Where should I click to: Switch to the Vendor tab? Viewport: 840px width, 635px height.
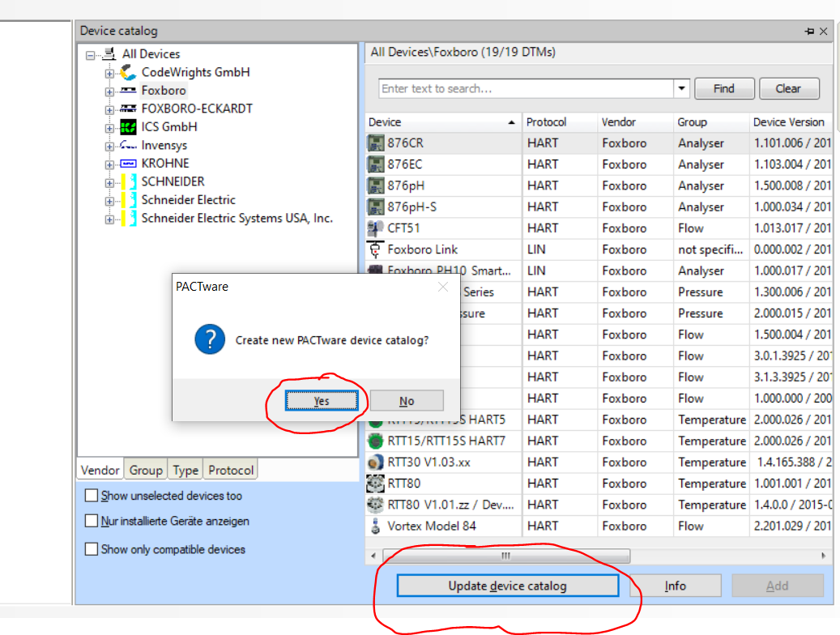pos(100,470)
